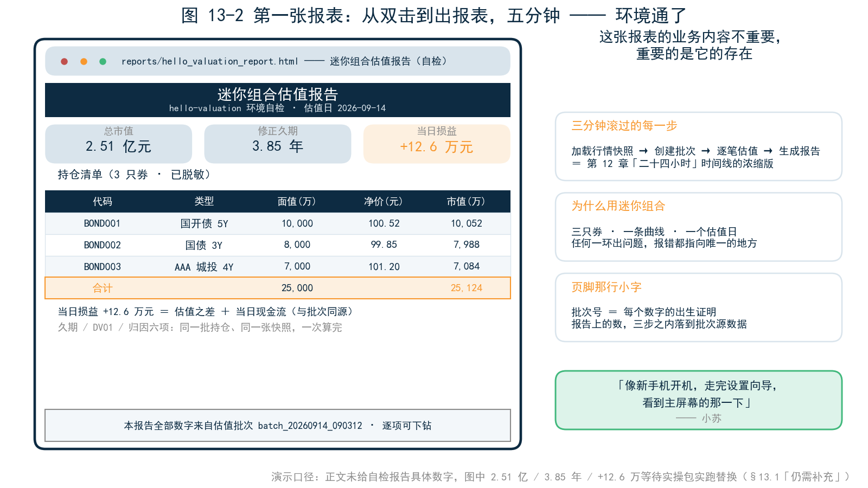
Task: Click the 代码 column header
Action: coord(103,202)
